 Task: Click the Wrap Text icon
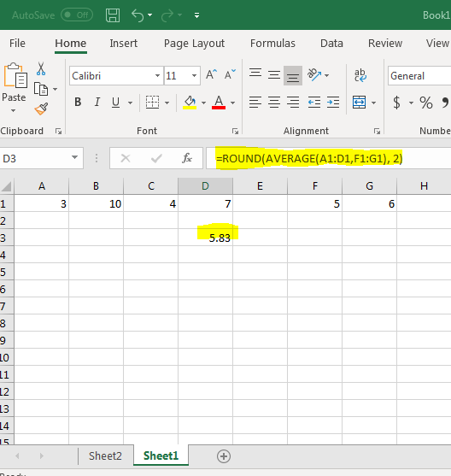[x=360, y=75]
